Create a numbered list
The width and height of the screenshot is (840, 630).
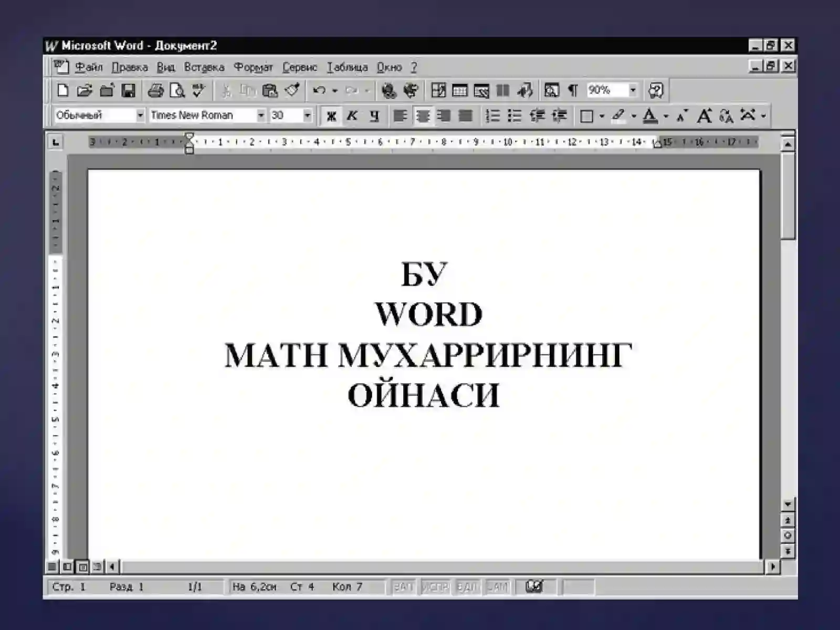pos(492,115)
